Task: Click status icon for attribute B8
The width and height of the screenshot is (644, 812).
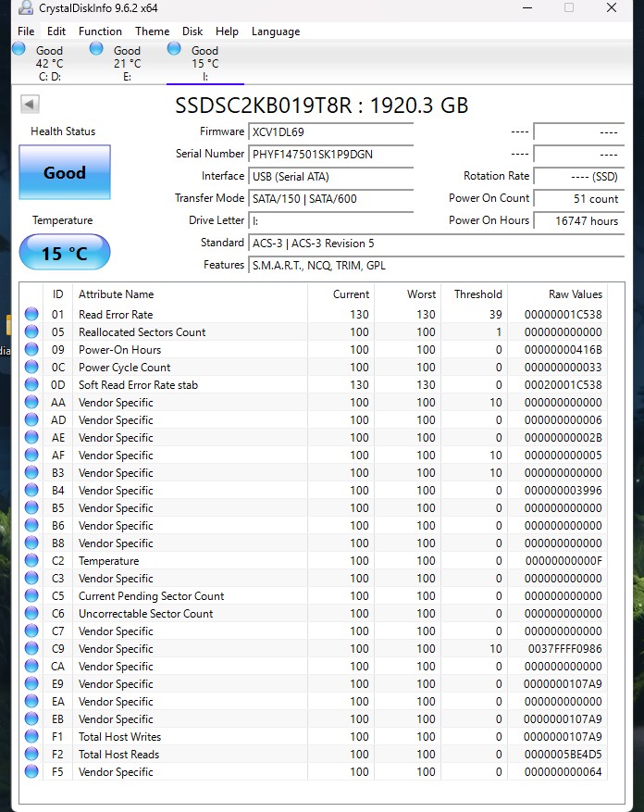Action: coord(31,543)
